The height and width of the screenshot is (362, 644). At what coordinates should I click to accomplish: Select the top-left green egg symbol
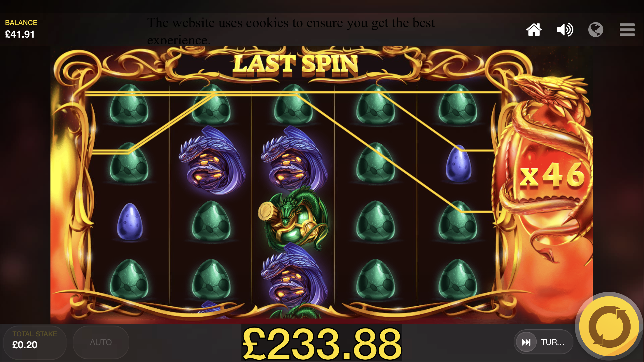pyautogui.click(x=129, y=104)
